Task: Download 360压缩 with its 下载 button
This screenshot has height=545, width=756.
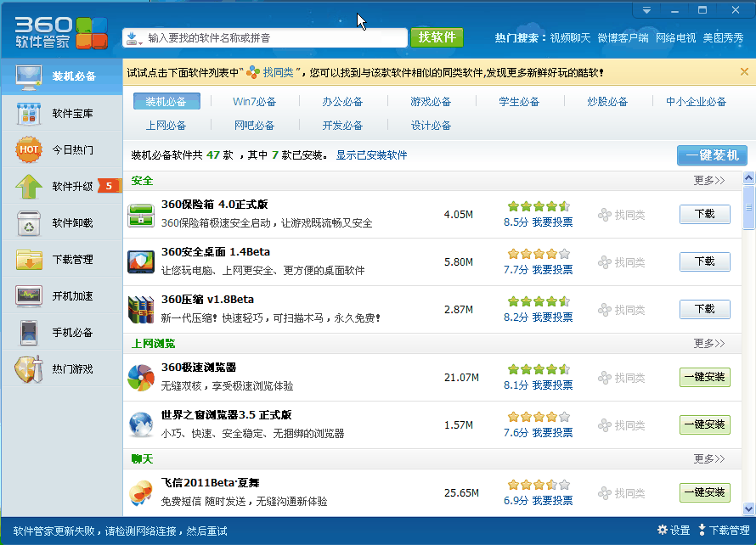Action: click(x=704, y=309)
